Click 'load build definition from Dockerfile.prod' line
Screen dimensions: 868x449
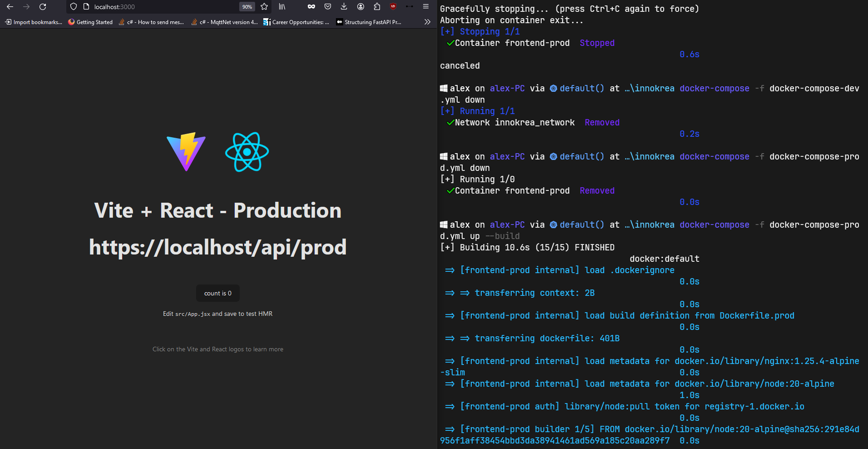pyautogui.click(x=620, y=315)
